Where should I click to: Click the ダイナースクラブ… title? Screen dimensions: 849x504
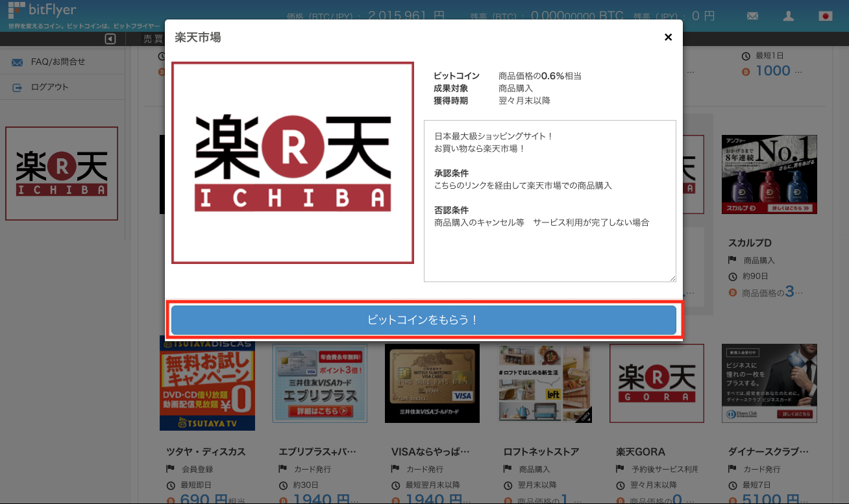(769, 451)
